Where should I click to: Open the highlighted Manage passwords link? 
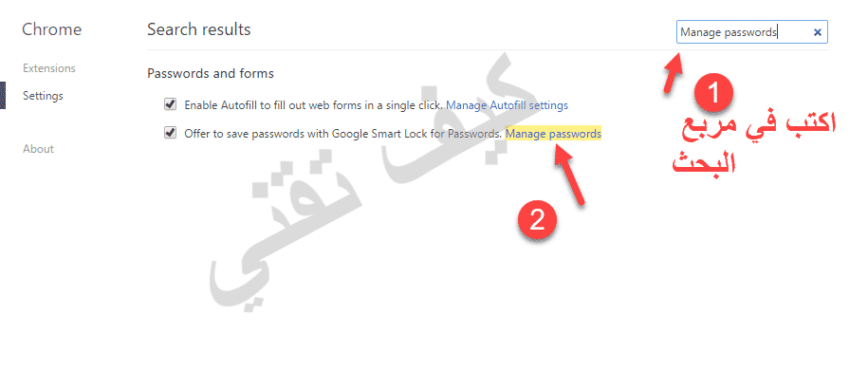click(x=553, y=135)
